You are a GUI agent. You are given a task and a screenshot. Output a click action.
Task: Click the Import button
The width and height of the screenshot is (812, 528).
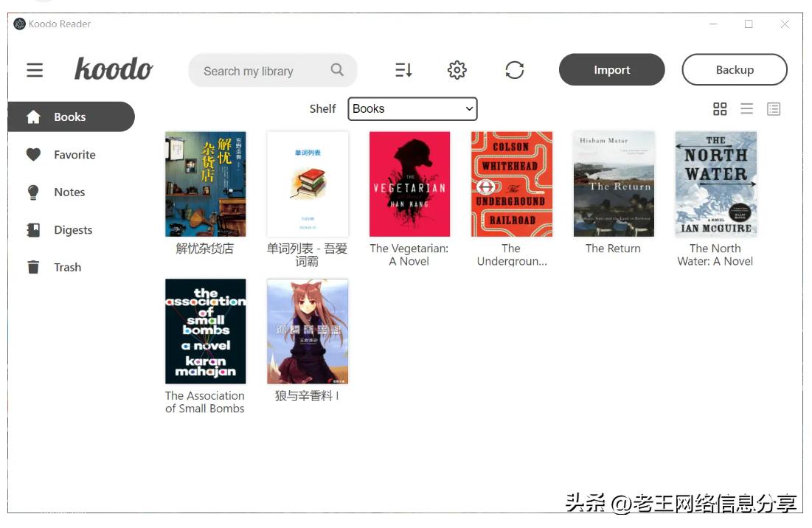(x=611, y=69)
